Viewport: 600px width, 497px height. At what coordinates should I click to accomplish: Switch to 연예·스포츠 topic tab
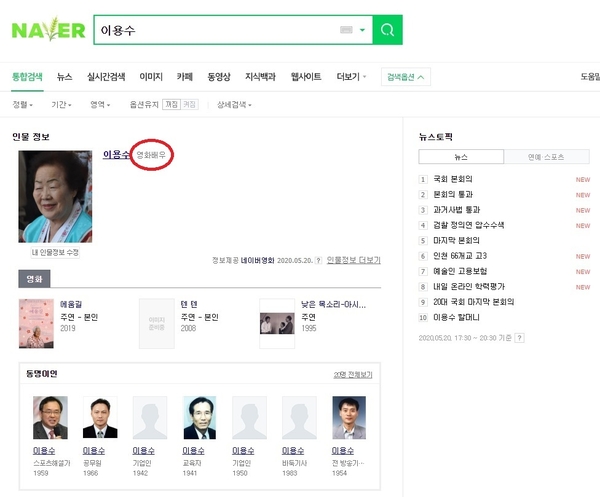click(546, 157)
